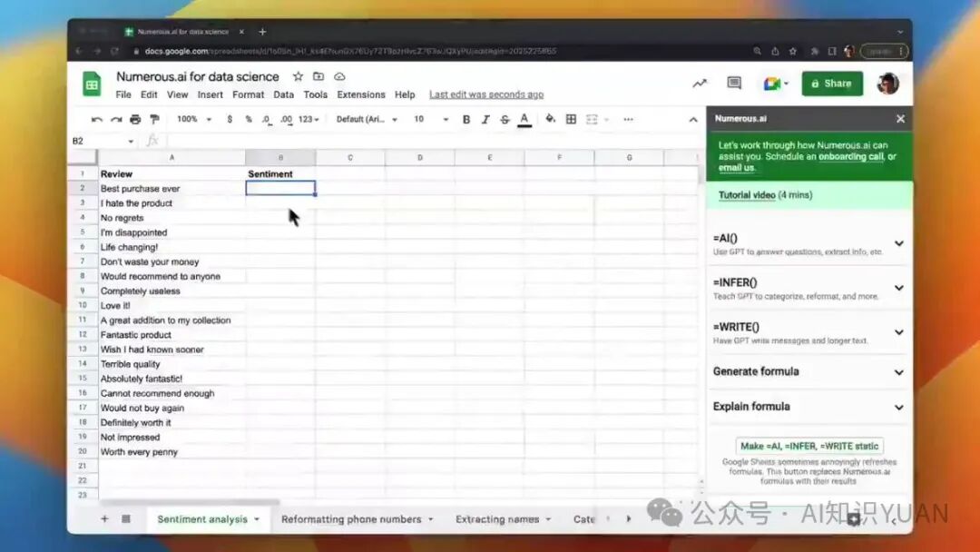Open the comment history icon
This screenshot has height=552, width=980.
click(x=734, y=84)
